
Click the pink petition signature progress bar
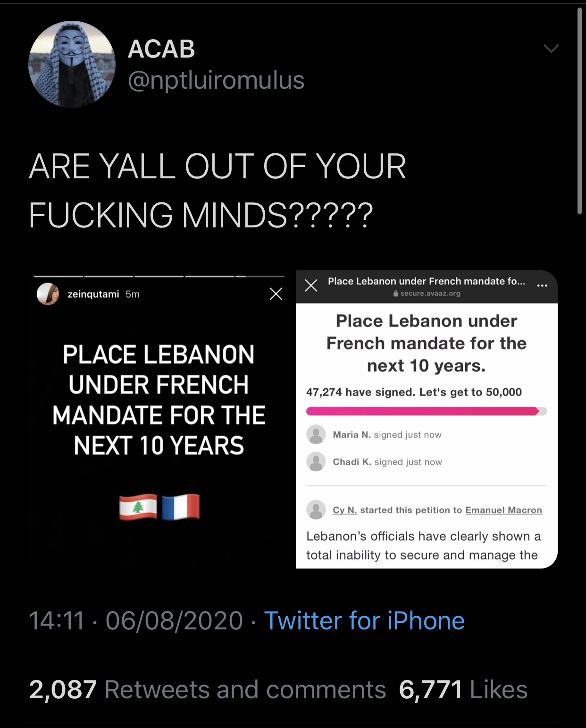coord(422,411)
